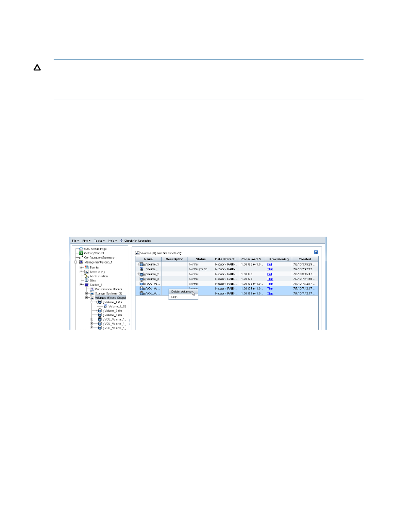Click the Events icon in tree

(86, 267)
